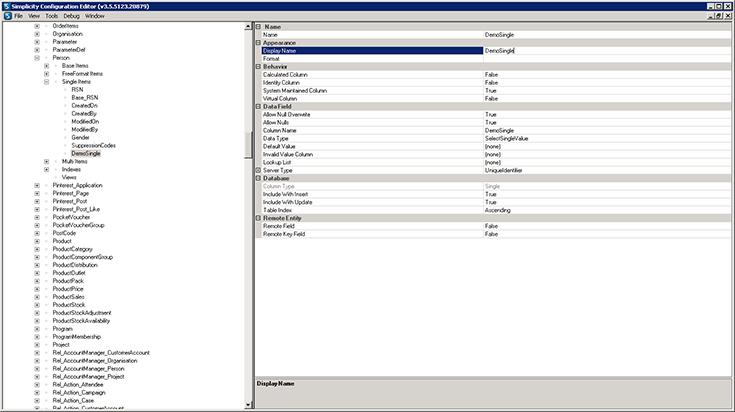Click the Simplicity title bar icon
The height and width of the screenshot is (412, 735).
6,6
